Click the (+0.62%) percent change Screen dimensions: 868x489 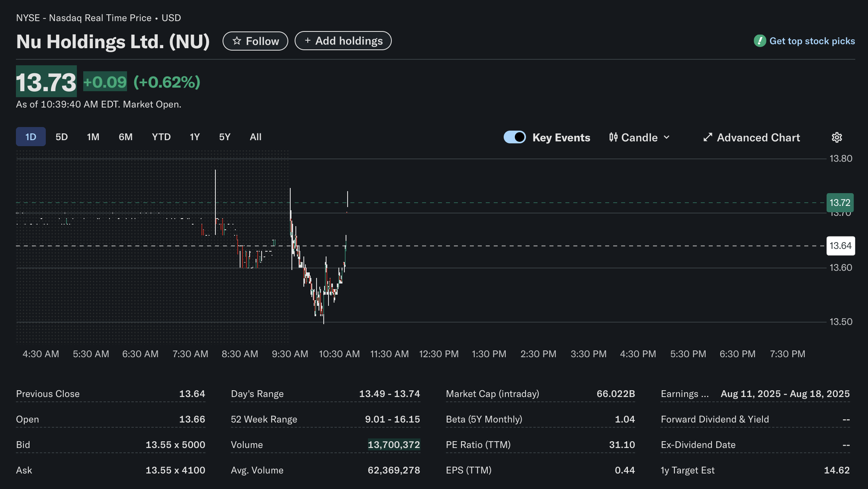click(167, 82)
